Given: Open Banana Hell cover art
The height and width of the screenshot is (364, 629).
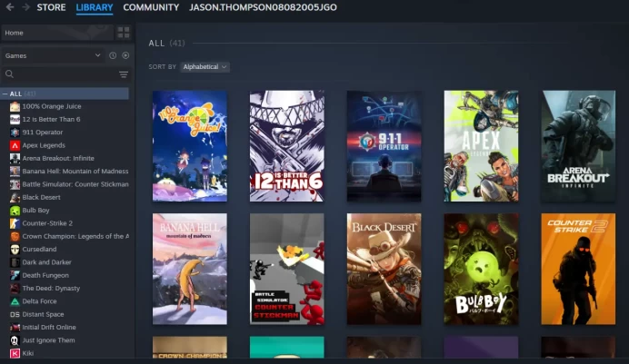Looking at the screenshot, I should click(x=190, y=269).
